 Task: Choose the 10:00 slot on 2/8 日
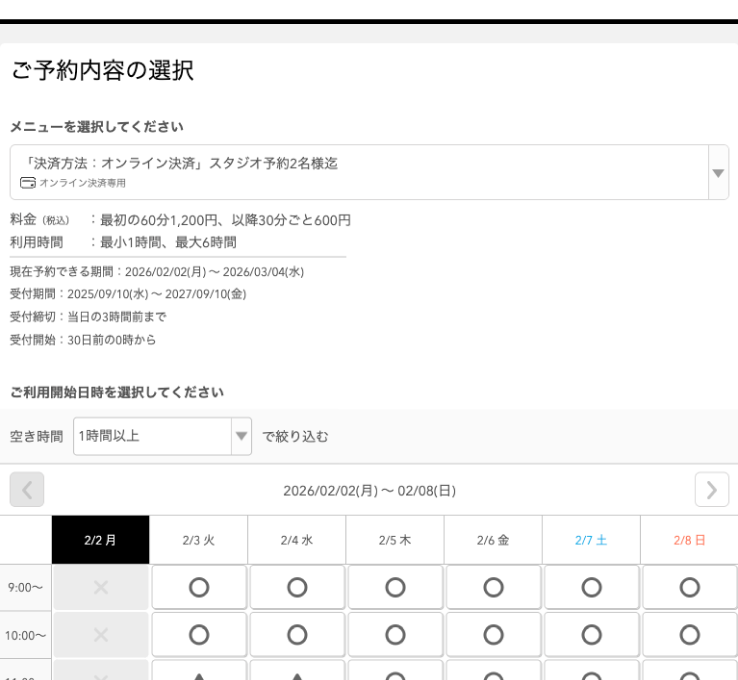click(x=690, y=635)
